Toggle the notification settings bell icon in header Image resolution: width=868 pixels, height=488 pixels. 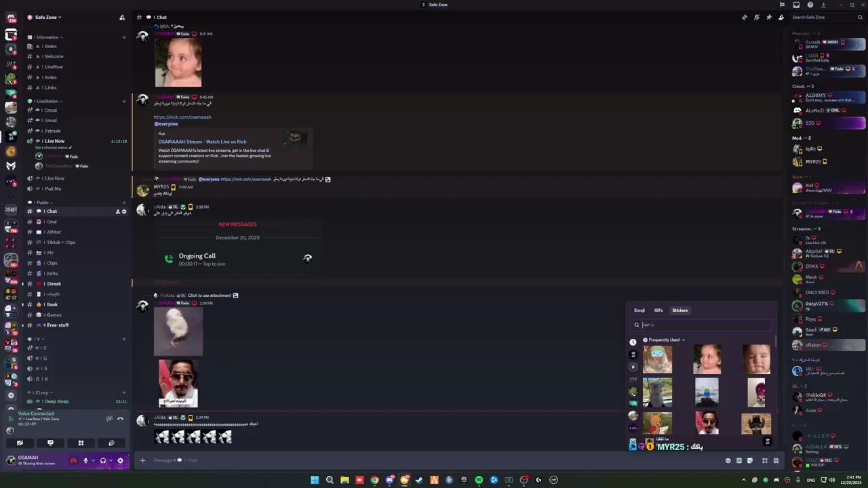coord(756,18)
